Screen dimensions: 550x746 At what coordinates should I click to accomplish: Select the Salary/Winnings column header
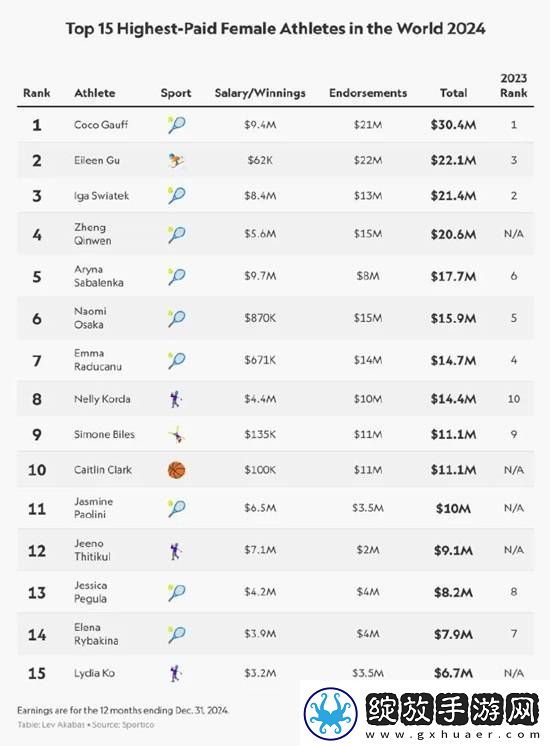tap(260, 93)
